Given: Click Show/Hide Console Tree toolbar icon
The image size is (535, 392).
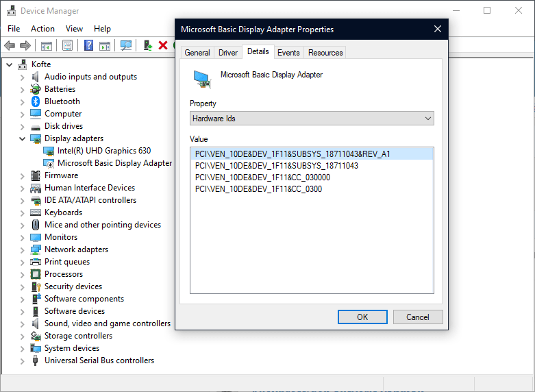Looking at the screenshot, I should click(x=47, y=45).
